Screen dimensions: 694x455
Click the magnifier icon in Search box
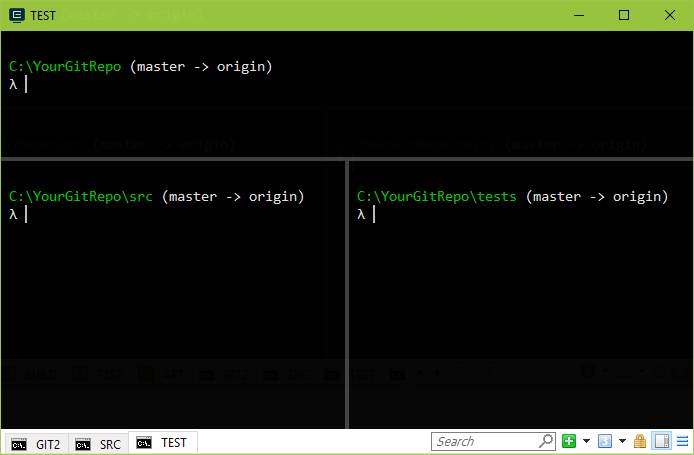(x=546, y=441)
